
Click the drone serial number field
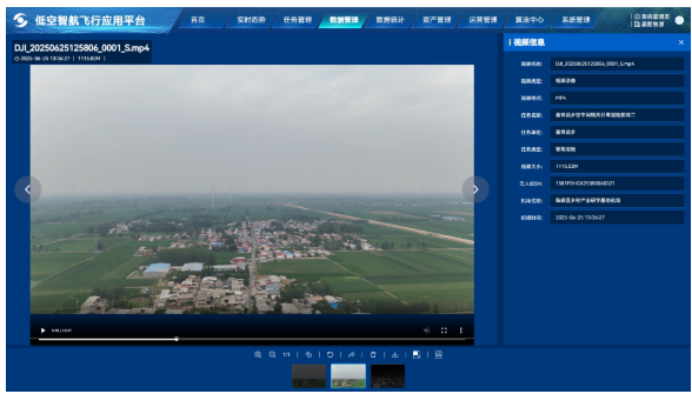coord(617,183)
